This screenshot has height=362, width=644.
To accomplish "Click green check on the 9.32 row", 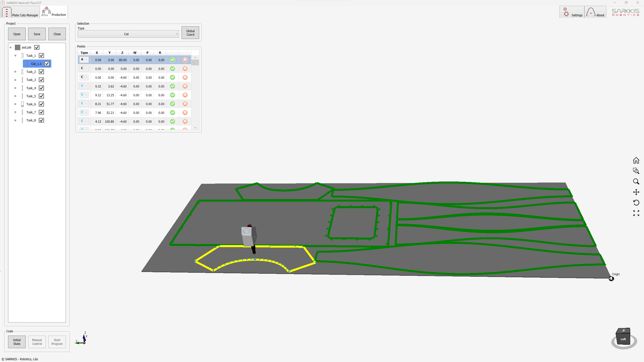I will [x=173, y=86].
